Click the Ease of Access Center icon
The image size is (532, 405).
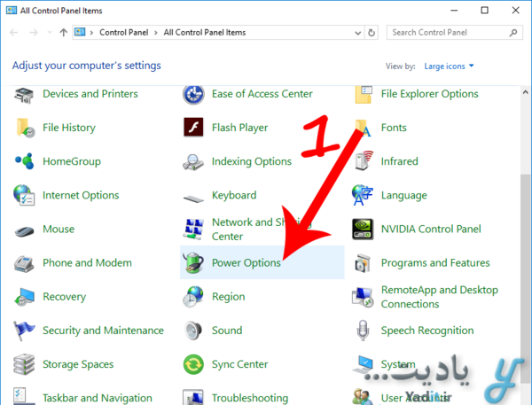coord(193,94)
